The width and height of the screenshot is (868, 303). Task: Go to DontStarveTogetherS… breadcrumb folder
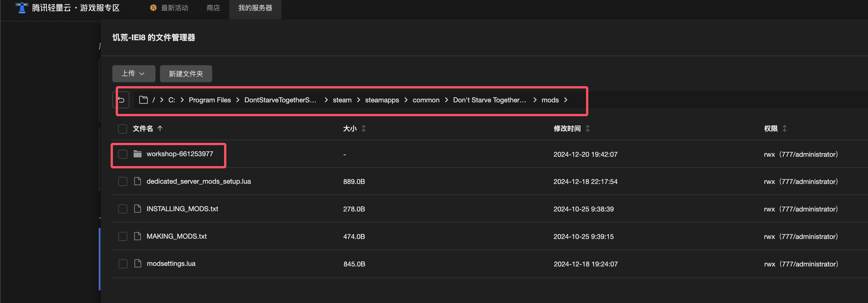pyautogui.click(x=280, y=100)
